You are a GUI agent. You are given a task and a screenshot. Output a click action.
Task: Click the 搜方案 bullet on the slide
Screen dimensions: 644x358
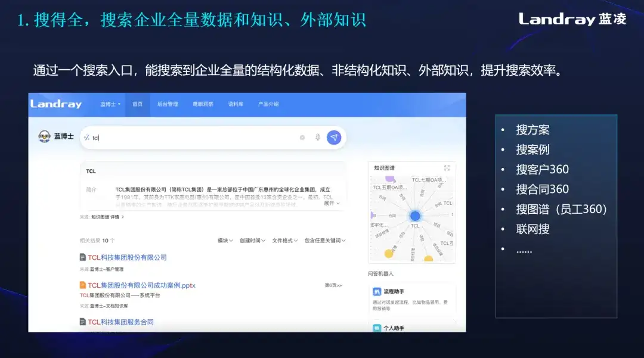pos(532,130)
